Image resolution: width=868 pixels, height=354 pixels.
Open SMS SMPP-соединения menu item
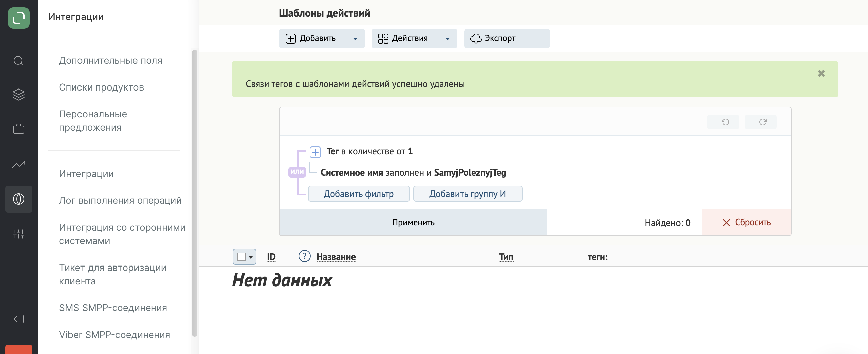point(113,308)
